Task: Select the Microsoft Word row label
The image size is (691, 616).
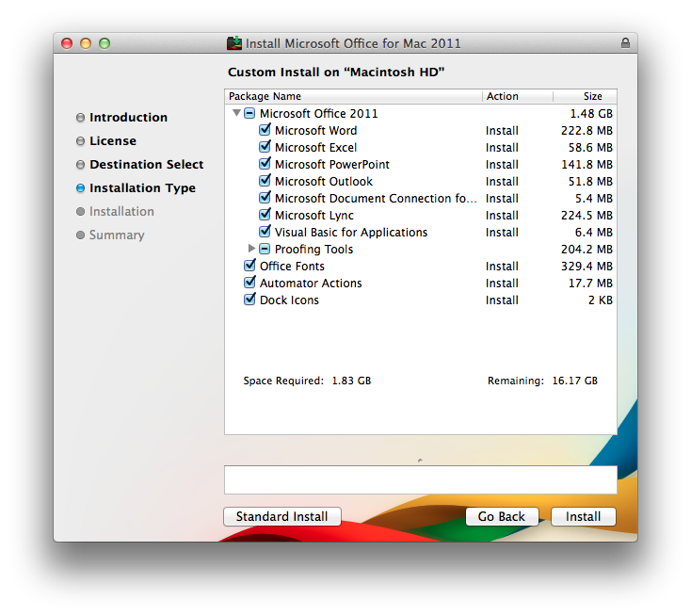Action: [x=316, y=131]
